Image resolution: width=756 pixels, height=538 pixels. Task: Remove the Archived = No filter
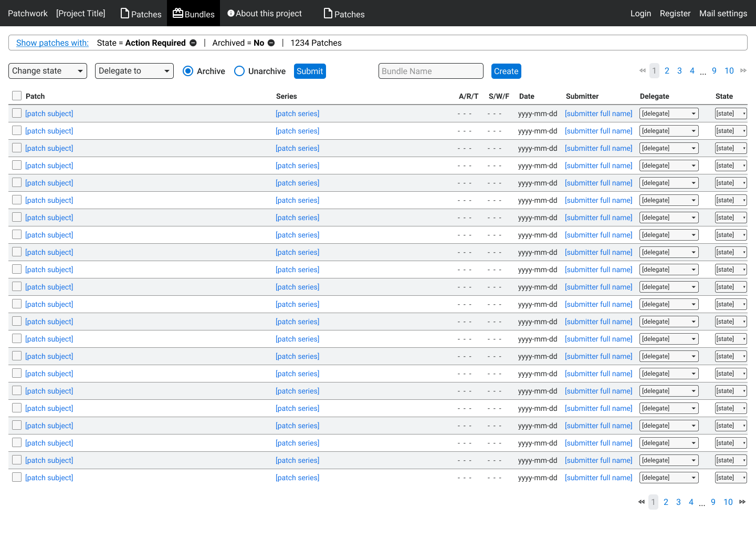(271, 43)
